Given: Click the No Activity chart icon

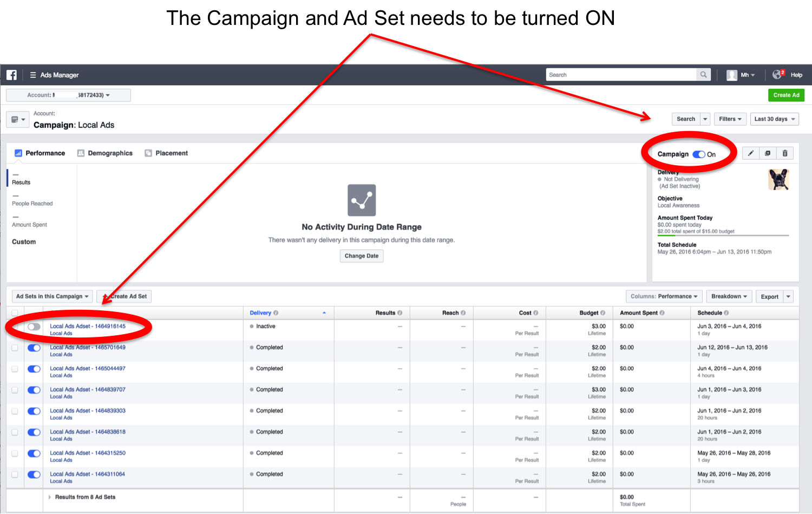Looking at the screenshot, I should click(362, 200).
